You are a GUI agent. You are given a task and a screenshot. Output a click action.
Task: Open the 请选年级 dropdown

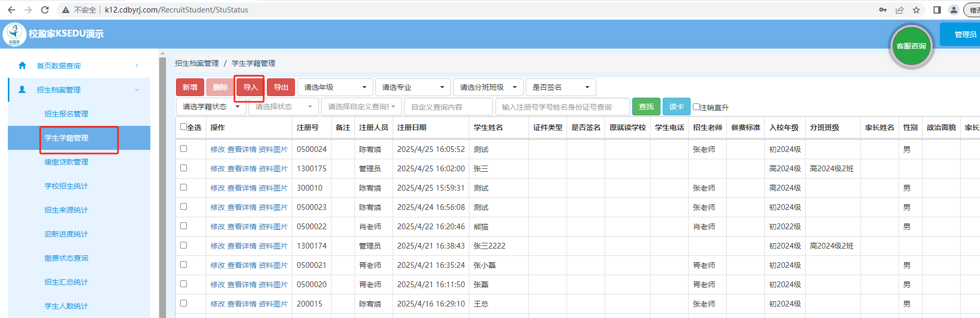click(335, 87)
